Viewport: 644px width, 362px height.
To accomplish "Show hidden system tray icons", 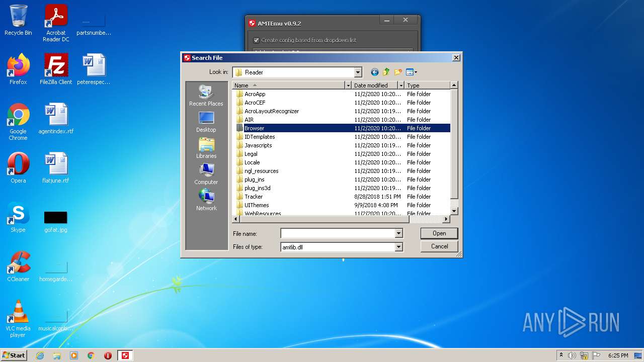I will pos(561,355).
